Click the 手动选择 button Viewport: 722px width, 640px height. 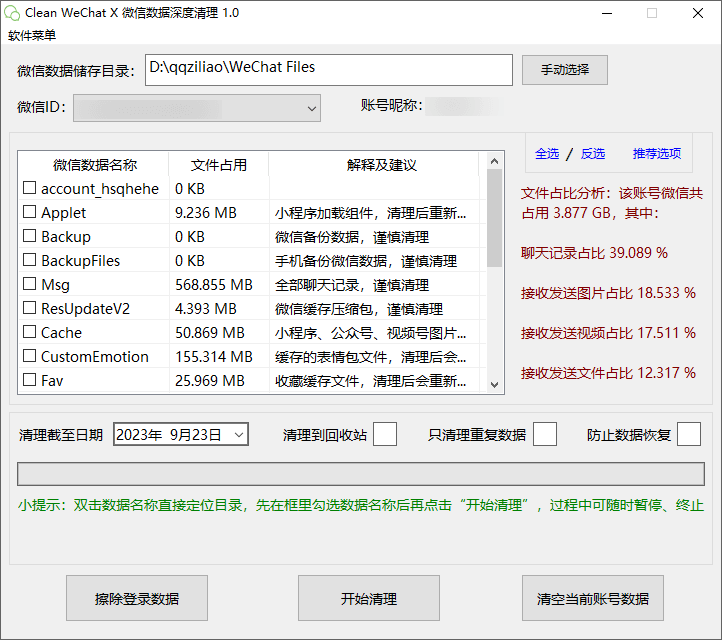pos(564,70)
